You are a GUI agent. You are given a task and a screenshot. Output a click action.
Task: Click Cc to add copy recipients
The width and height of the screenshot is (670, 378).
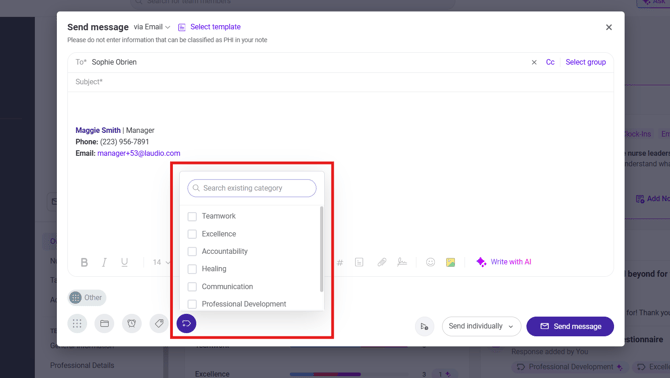(550, 62)
